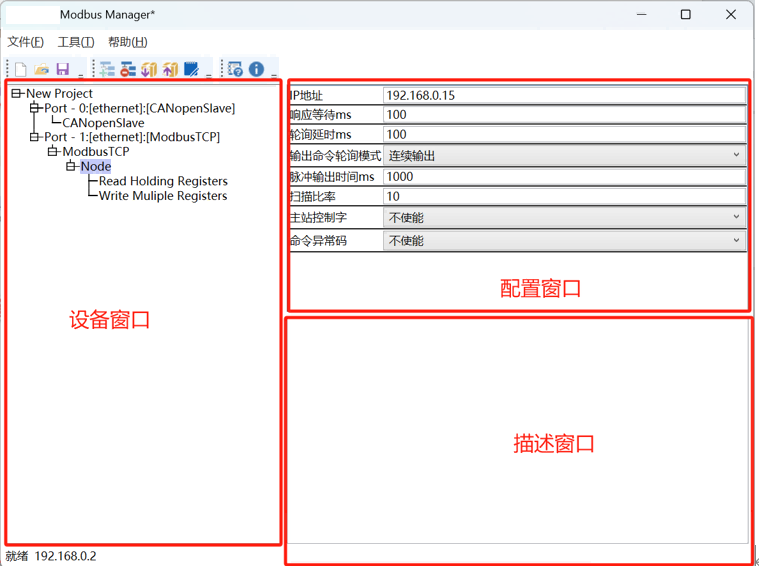Image resolution: width=759 pixels, height=566 pixels.
Task: Add a node with green plus icon
Action: coord(107,69)
